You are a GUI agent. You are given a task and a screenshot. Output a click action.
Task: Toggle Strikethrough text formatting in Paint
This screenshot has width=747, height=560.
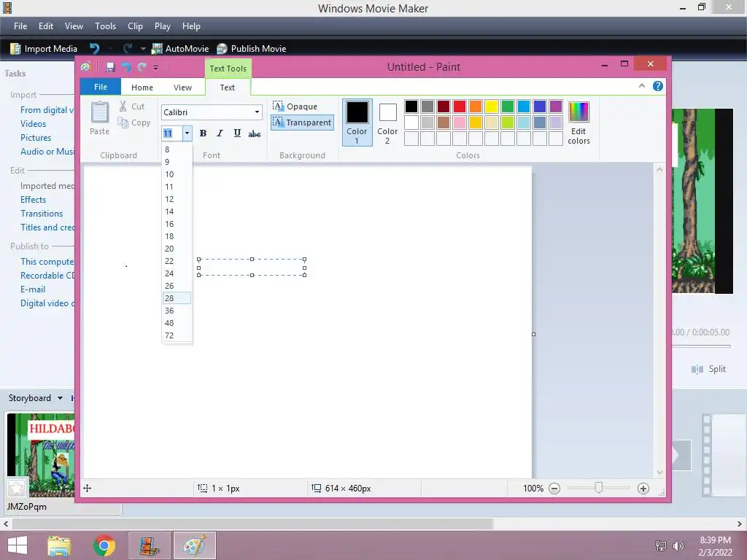coord(255,134)
